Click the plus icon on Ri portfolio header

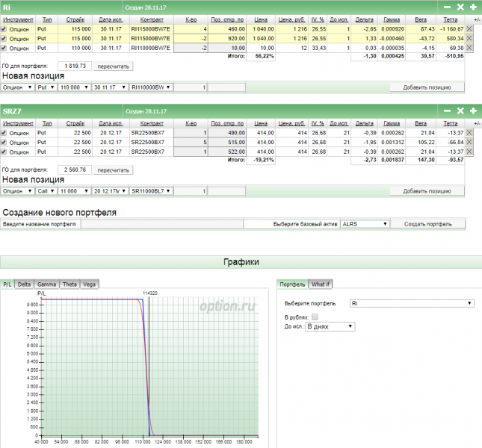(x=473, y=7)
